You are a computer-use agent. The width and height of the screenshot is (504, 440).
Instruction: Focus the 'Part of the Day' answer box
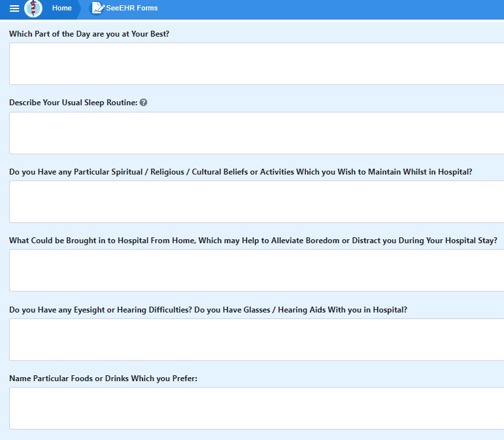tap(256, 63)
